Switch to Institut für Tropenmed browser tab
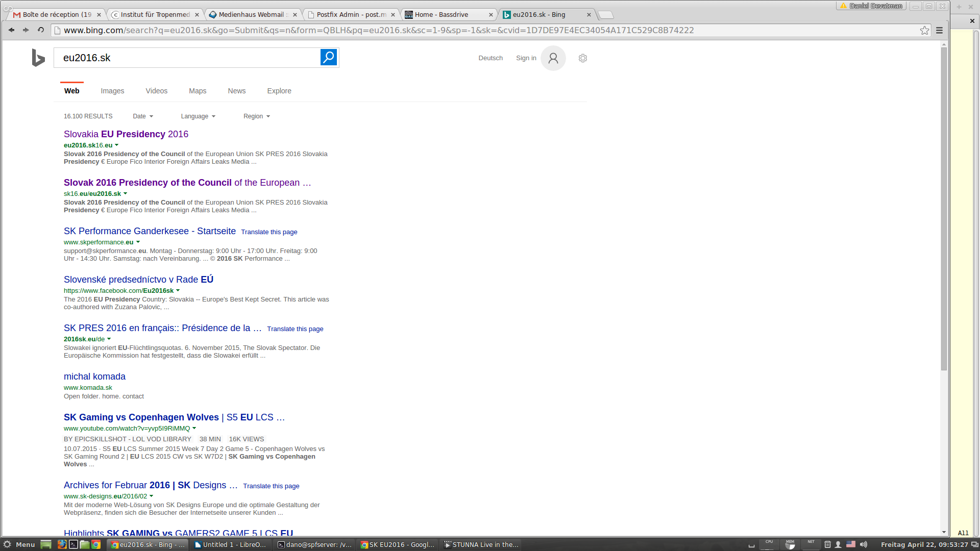Viewport: 980px width, 551px height. [155, 15]
